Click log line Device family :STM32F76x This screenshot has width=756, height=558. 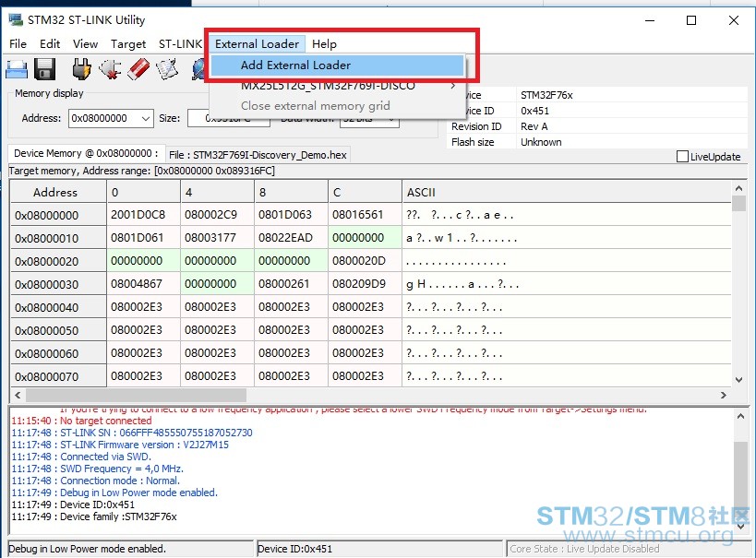tap(94, 516)
